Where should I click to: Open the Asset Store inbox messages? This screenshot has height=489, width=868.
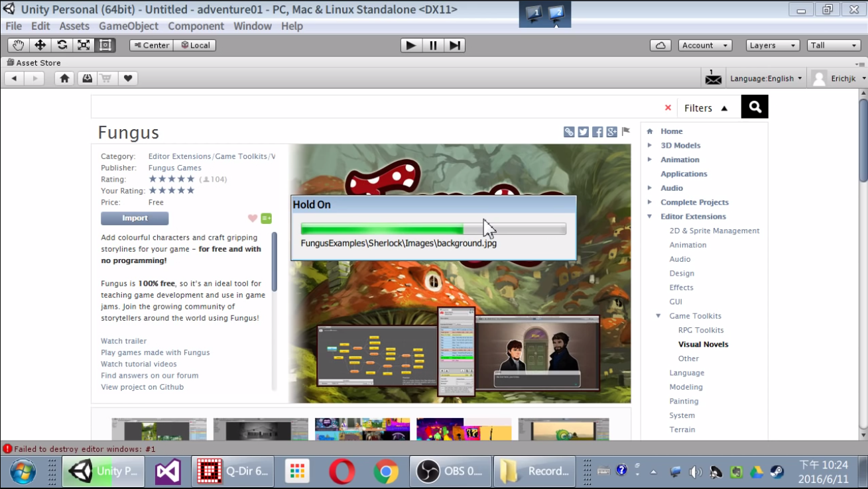click(713, 78)
